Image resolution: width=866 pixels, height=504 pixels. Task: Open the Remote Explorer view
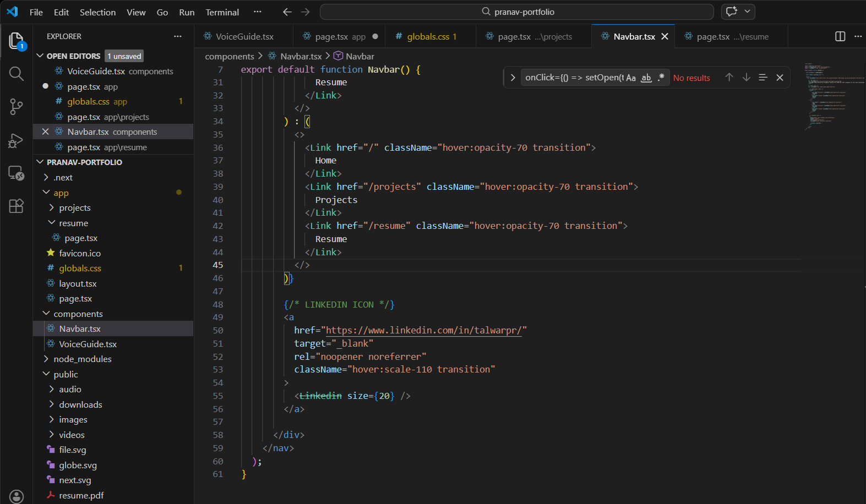(16, 173)
